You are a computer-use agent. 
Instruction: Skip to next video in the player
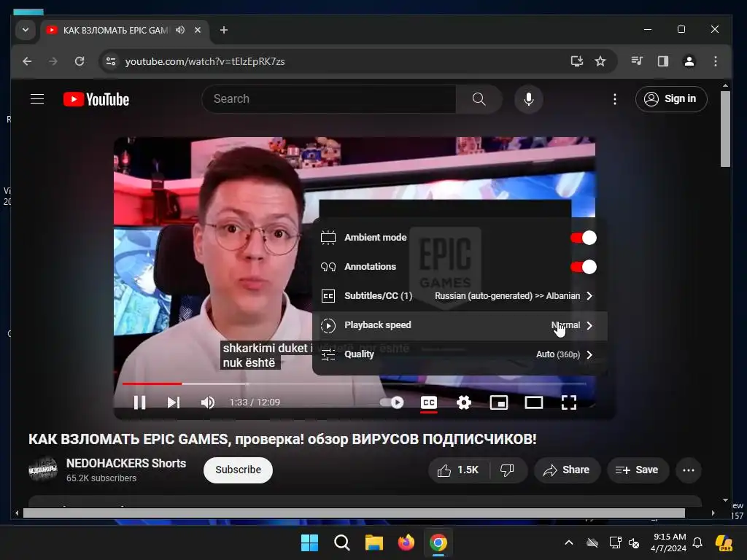(x=174, y=402)
